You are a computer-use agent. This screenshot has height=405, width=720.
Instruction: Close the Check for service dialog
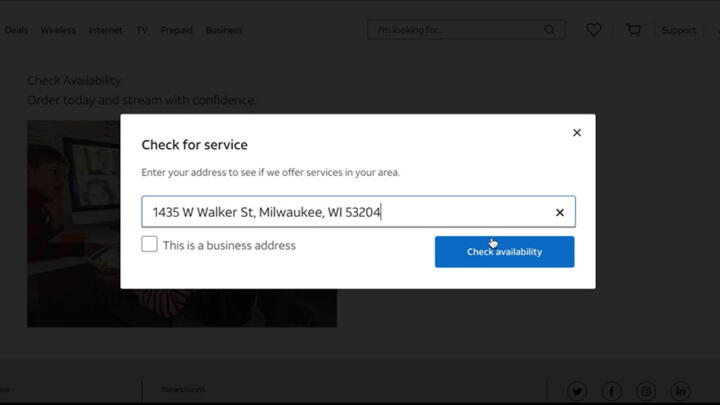(x=577, y=133)
